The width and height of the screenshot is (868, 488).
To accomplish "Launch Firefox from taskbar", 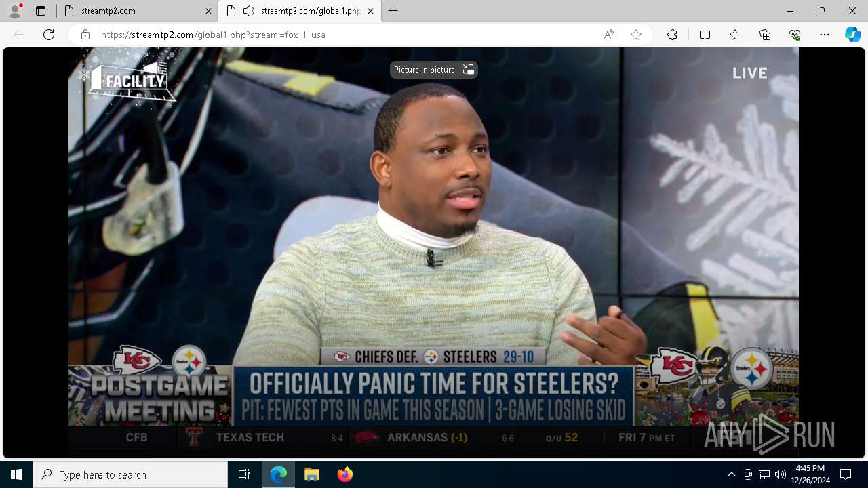I will click(344, 474).
